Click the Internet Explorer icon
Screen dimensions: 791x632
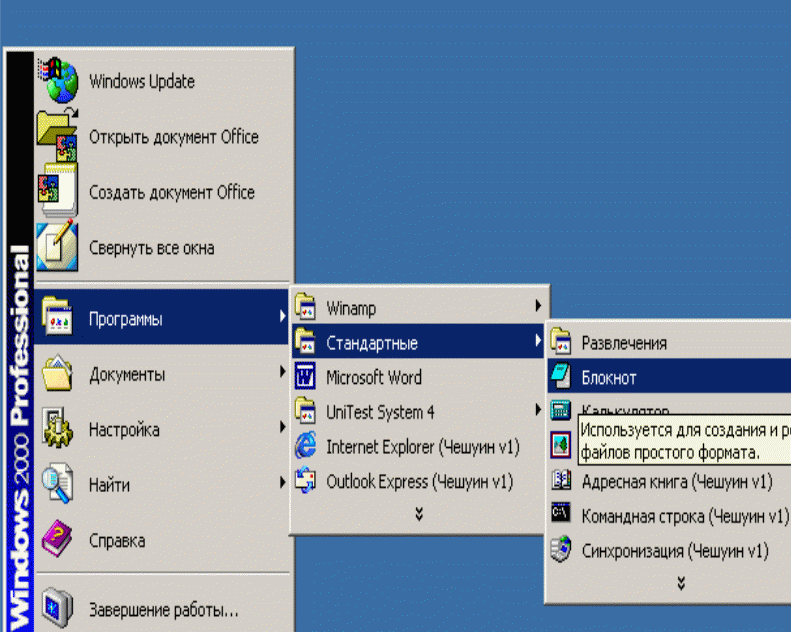(x=306, y=447)
